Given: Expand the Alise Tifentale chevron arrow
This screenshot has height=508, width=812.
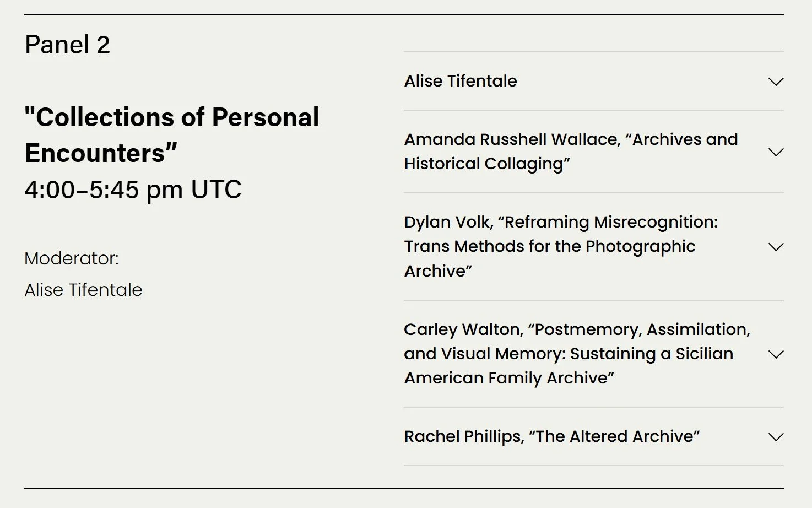Looking at the screenshot, I should pos(776,82).
